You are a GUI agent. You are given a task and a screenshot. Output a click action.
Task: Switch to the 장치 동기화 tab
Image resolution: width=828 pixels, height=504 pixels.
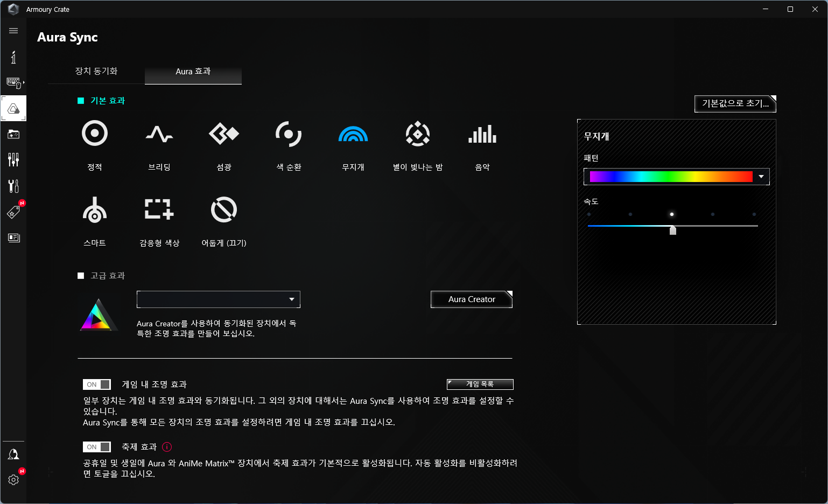pyautogui.click(x=96, y=71)
